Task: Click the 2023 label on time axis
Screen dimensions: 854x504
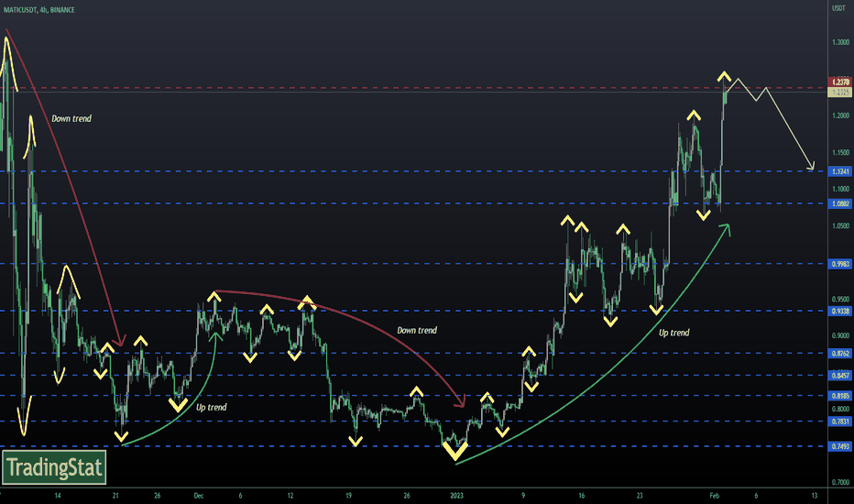Action: tap(456, 496)
